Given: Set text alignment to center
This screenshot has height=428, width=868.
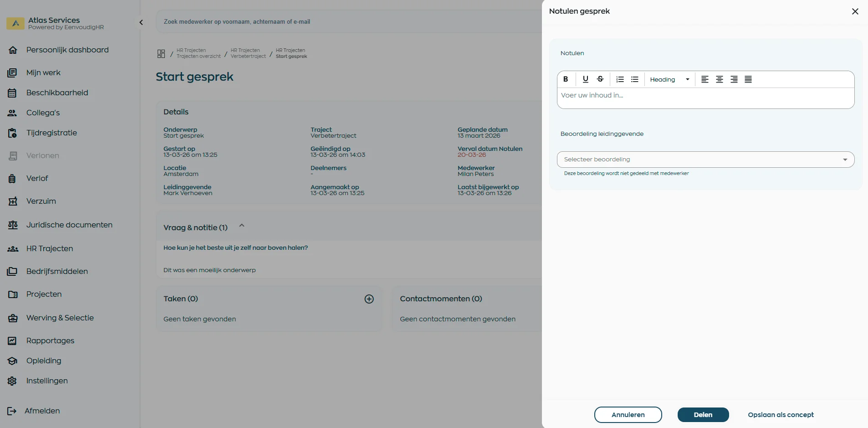Looking at the screenshot, I should click(719, 79).
